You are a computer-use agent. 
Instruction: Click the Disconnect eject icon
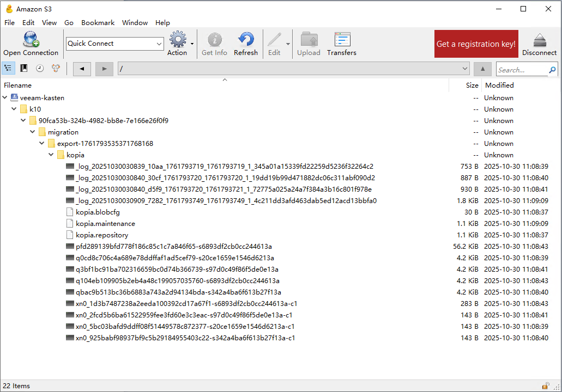pyautogui.click(x=539, y=40)
